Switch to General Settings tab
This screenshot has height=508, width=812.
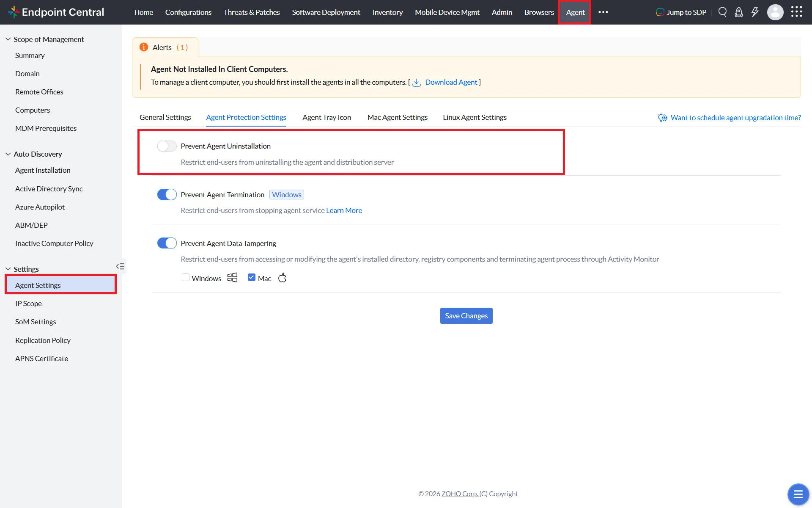coord(165,117)
